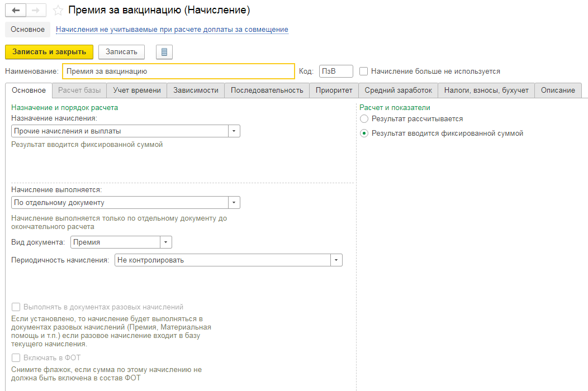This screenshot has width=588, height=391.
Task: Open the Налоги, взносы, бухучет tab
Action: (486, 90)
